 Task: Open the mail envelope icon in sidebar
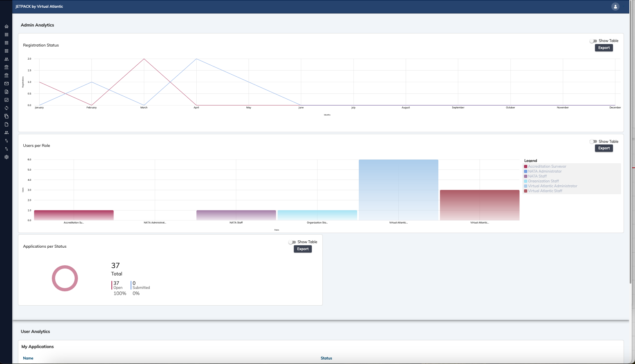coord(7,84)
